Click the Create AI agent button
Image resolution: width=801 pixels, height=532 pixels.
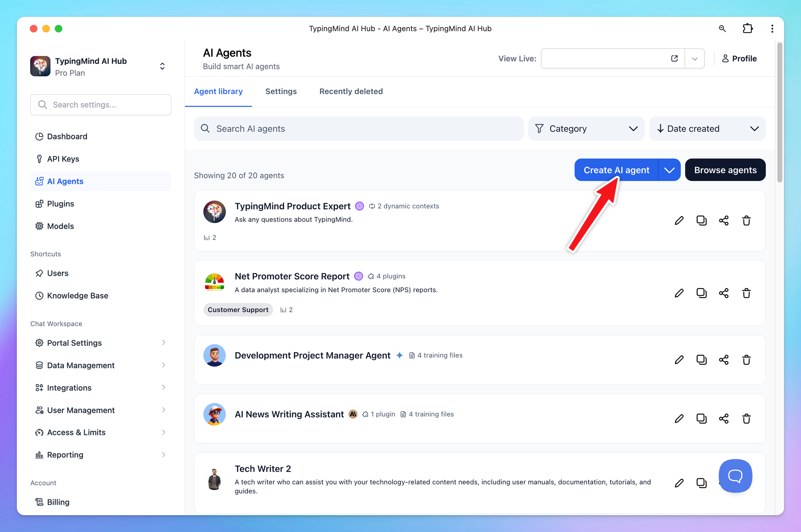click(616, 170)
